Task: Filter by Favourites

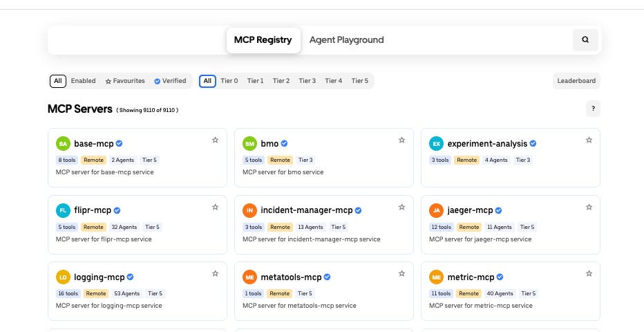Action: pos(125,81)
